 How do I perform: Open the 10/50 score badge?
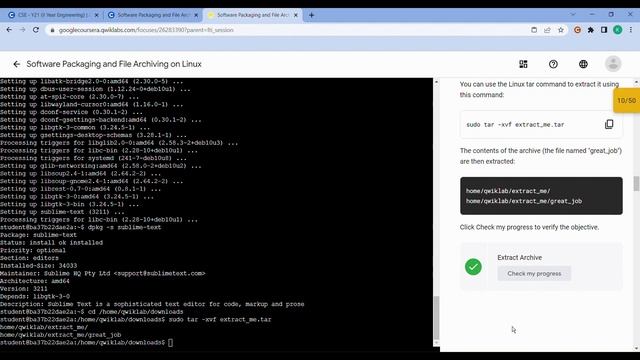click(627, 100)
